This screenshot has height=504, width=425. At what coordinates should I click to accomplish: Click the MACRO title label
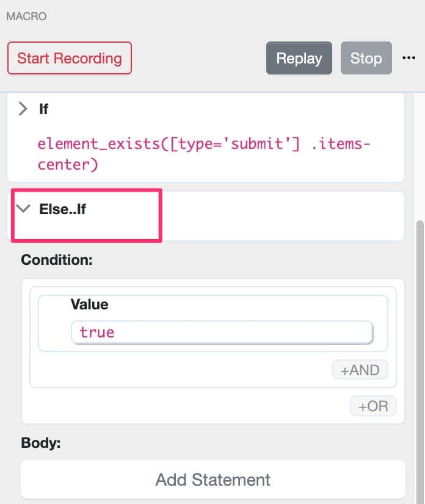click(x=27, y=16)
